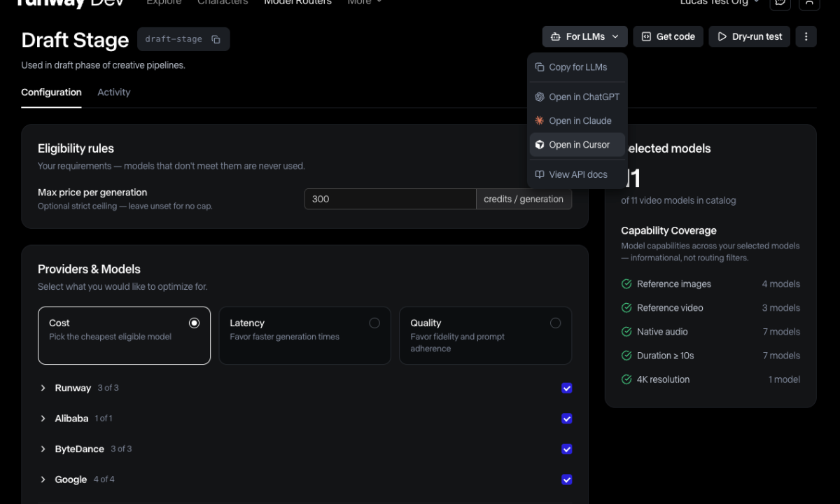Click the 'credits / generation' unit label
The width and height of the screenshot is (840, 504).
pos(524,199)
